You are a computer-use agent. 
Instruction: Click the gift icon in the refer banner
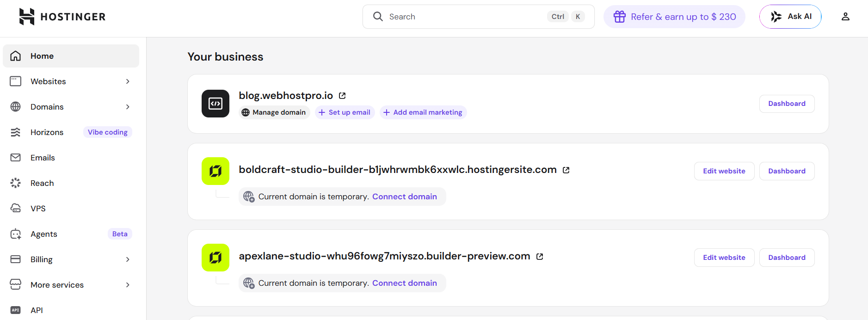pyautogui.click(x=620, y=17)
